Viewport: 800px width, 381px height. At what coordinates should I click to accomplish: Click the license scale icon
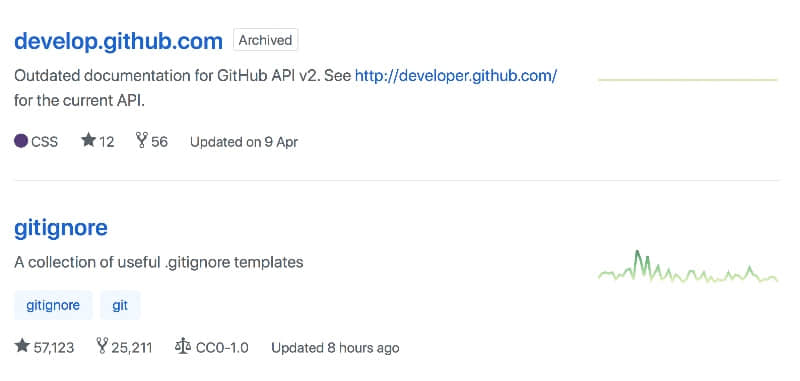(x=182, y=346)
